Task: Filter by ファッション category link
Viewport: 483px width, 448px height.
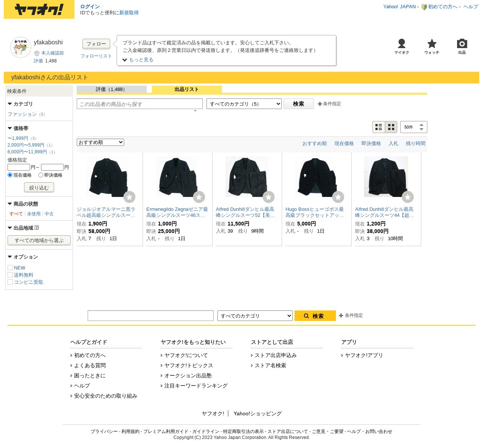Action: click(22, 114)
